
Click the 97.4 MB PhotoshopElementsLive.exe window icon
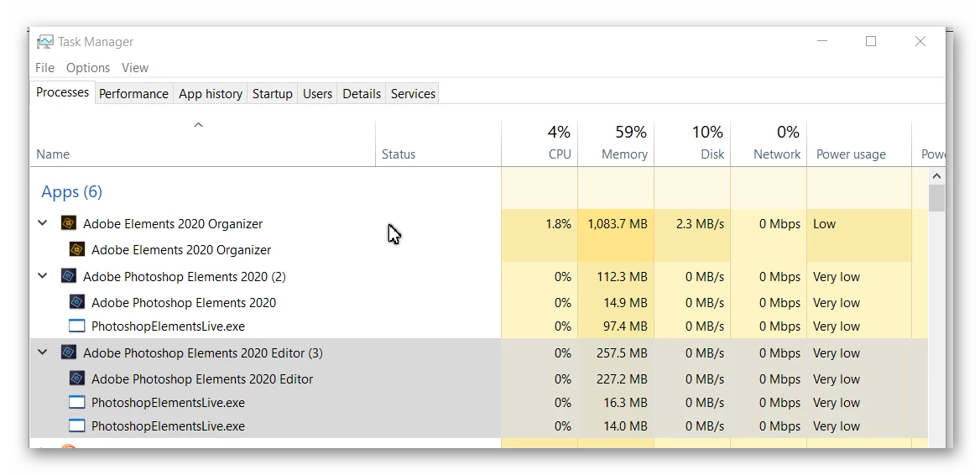tap(77, 326)
